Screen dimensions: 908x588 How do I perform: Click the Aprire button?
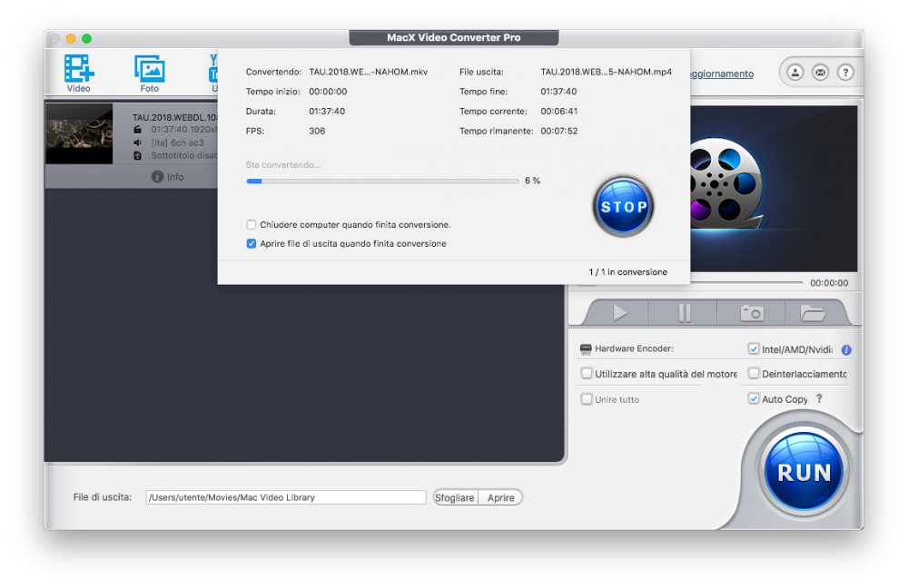500,498
